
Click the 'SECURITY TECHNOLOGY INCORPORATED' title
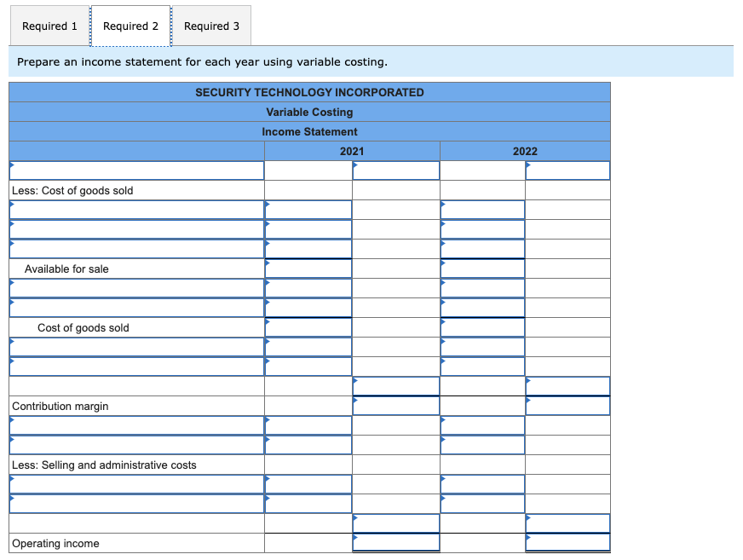(309, 92)
